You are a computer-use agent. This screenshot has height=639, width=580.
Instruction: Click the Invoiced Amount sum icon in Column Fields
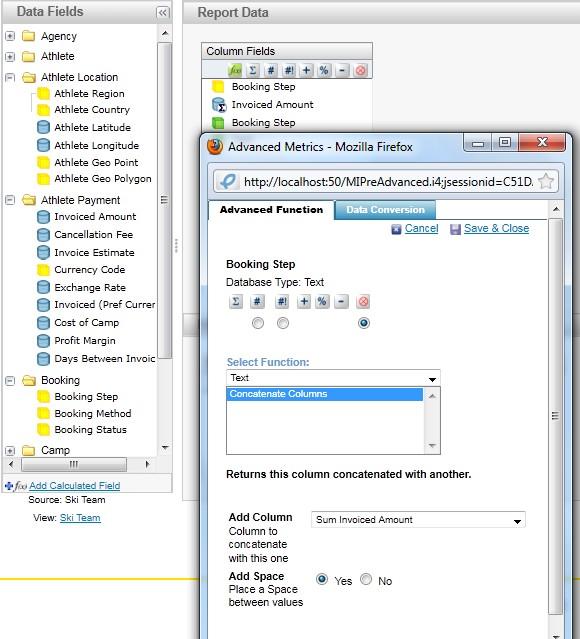pos(219,105)
